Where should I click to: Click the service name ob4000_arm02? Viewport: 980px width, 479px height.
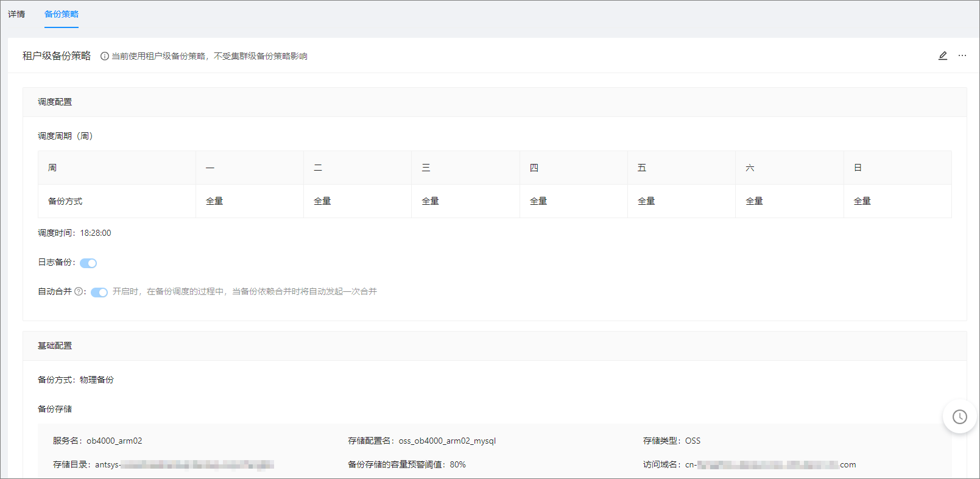(115, 441)
